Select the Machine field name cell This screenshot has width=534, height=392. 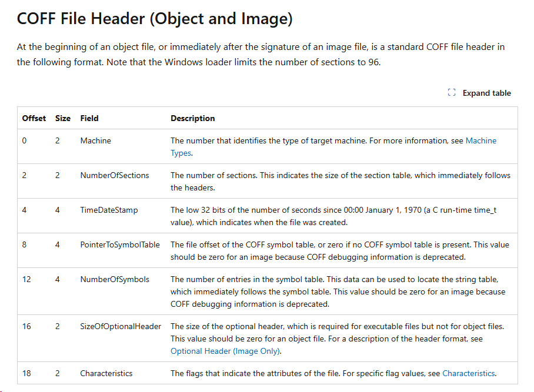tap(96, 141)
